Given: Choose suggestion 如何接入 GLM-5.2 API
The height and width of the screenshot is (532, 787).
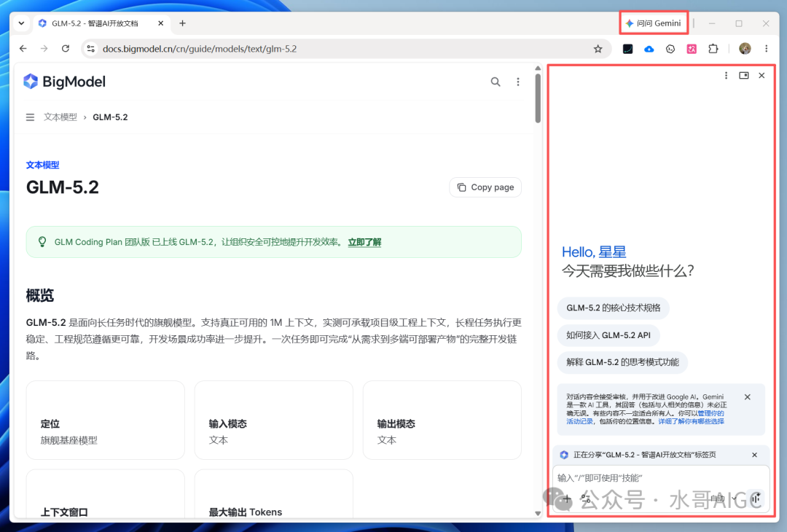Looking at the screenshot, I should pos(608,335).
